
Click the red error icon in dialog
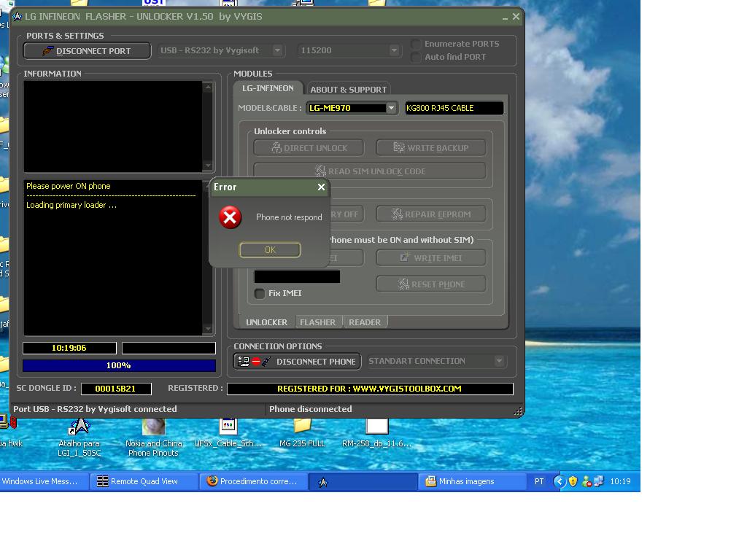point(230,217)
